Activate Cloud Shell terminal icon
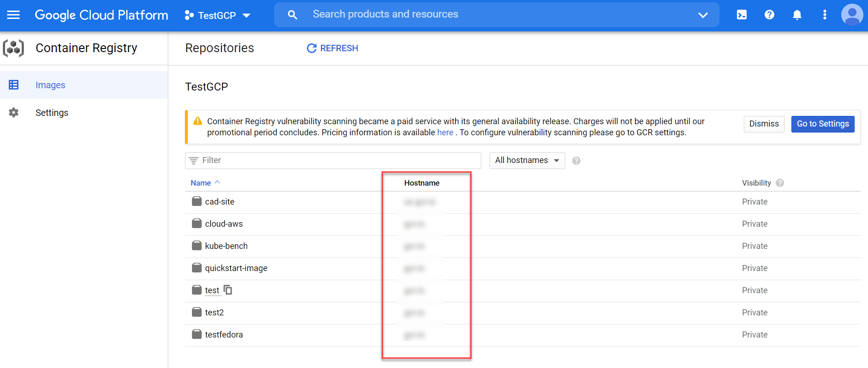 (742, 15)
